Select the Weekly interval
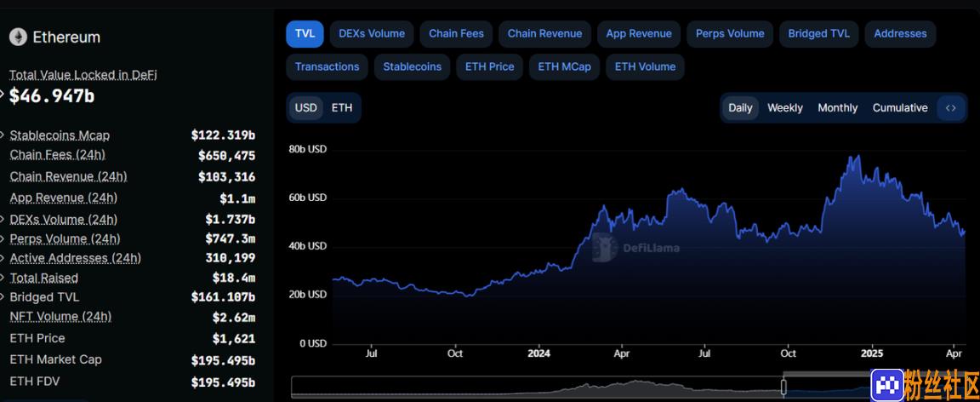 coord(785,107)
